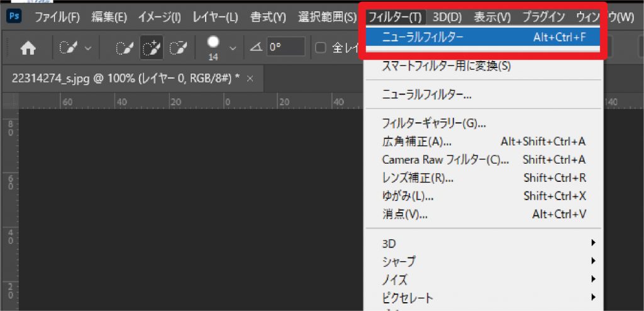Expand the ノイズ submenu
This screenshot has width=644, height=311.
[x=484, y=280]
